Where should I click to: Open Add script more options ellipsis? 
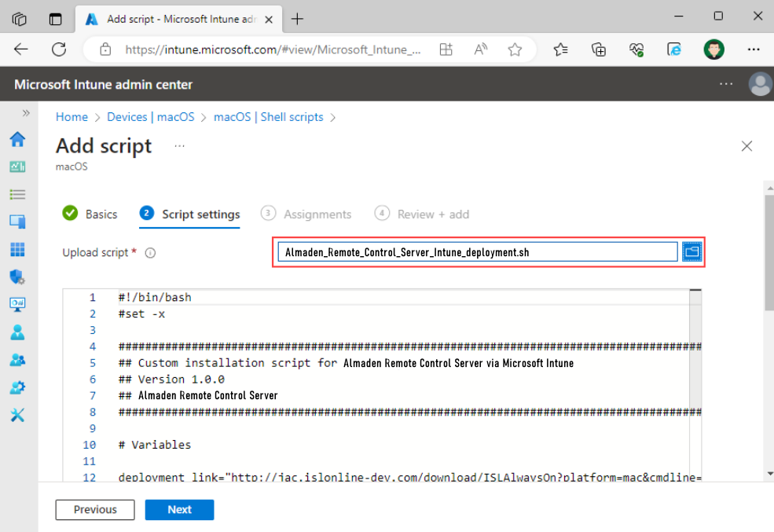click(x=180, y=145)
